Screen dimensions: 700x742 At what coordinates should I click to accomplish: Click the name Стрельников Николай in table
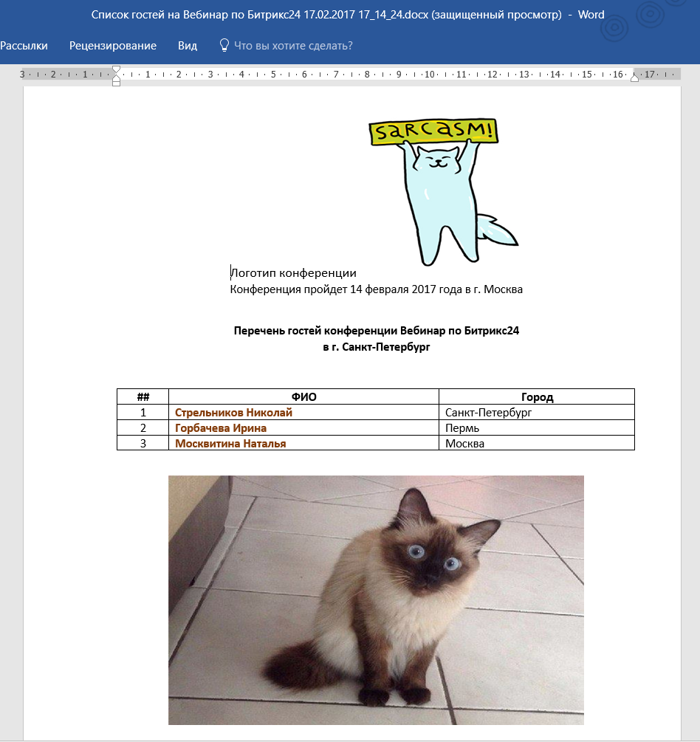[233, 413]
